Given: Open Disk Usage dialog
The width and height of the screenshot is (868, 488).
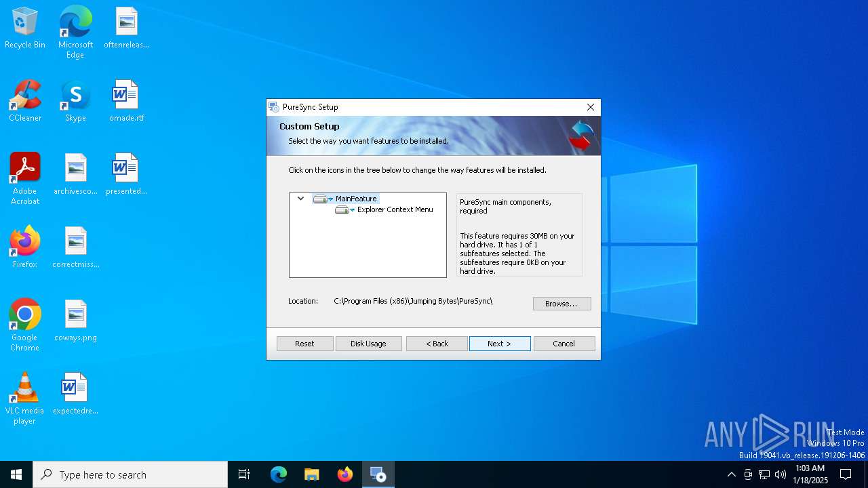Looking at the screenshot, I should click(x=368, y=344).
